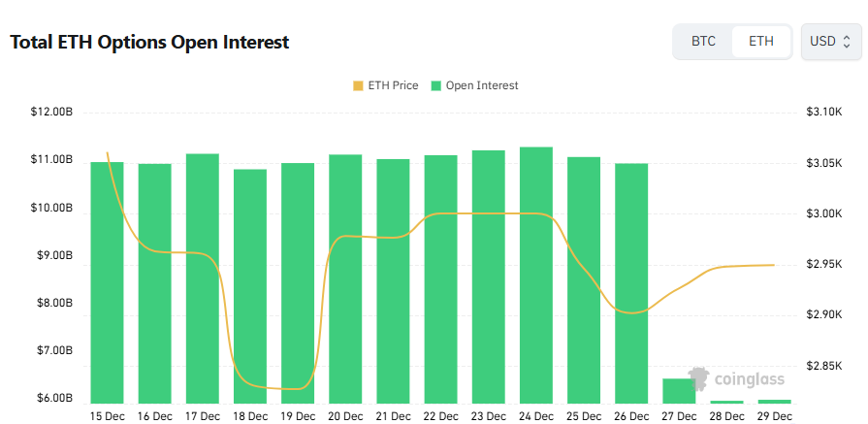
Task: Click the Total ETH Options Open Interest title
Action: (149, 43)
